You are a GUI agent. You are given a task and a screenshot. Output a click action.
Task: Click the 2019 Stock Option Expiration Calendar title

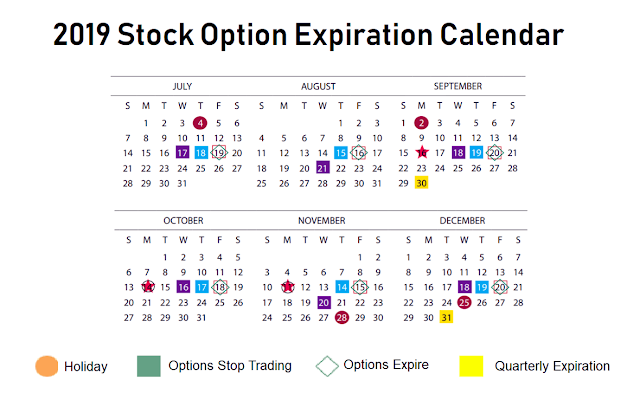308,38
